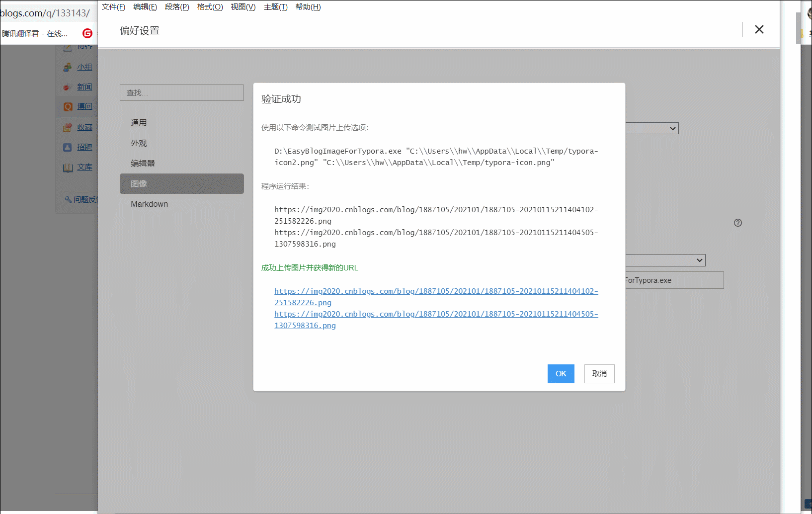Screen dimensions: 812x514
Task: Click the question mark help icon
Action: [738, 223]
